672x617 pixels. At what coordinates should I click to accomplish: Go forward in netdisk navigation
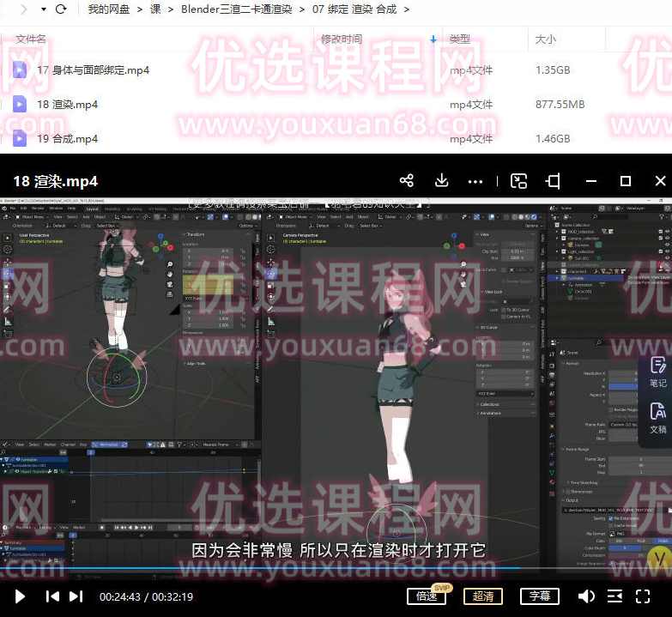pyautogui.click(x=23, y=9)
